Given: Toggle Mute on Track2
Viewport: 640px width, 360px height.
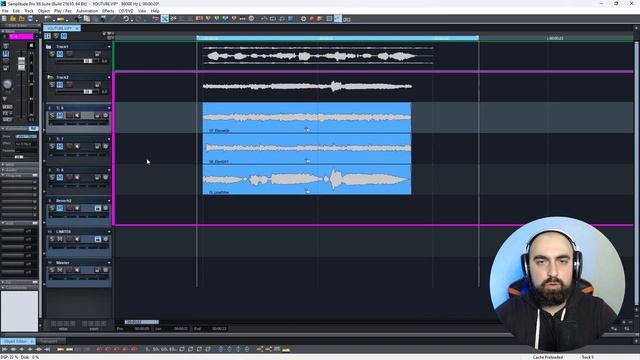Looking at the screenshot, I should pyautogui.click(x=60, y=85).
